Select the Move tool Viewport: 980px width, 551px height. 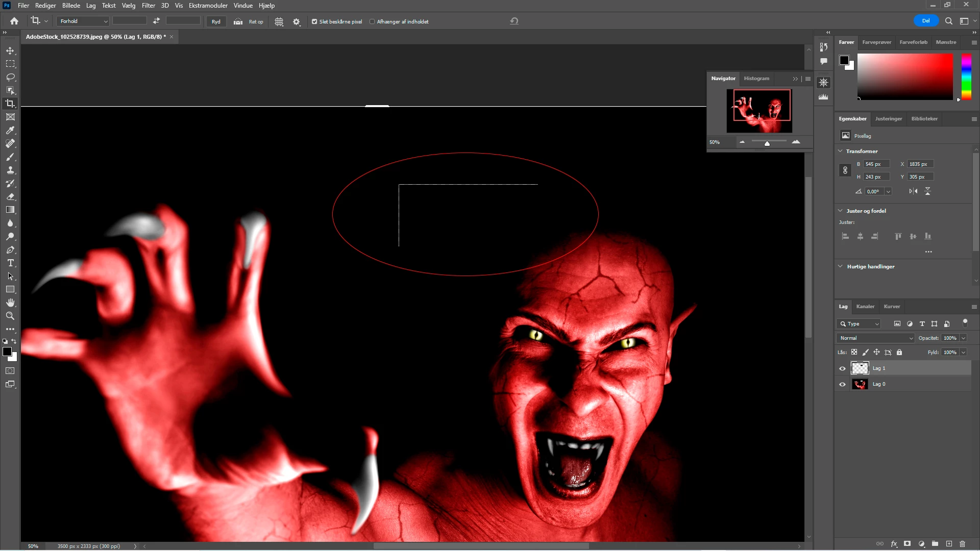point(10,51)
